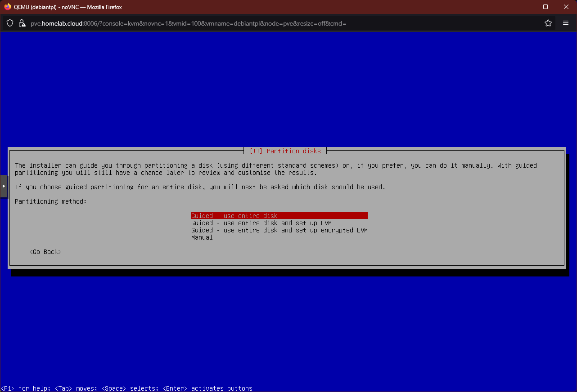Select the encrypted LVM partitioning option
This screenshot has width=577, height=392.
pos(279,230)
